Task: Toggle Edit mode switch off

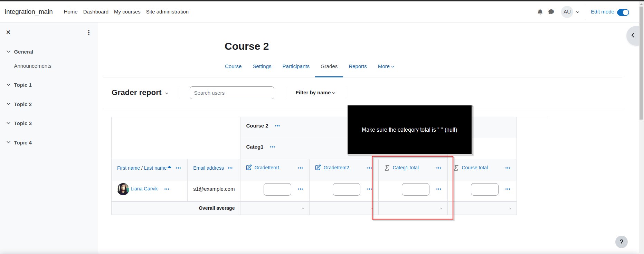Action: coord(623,12)
